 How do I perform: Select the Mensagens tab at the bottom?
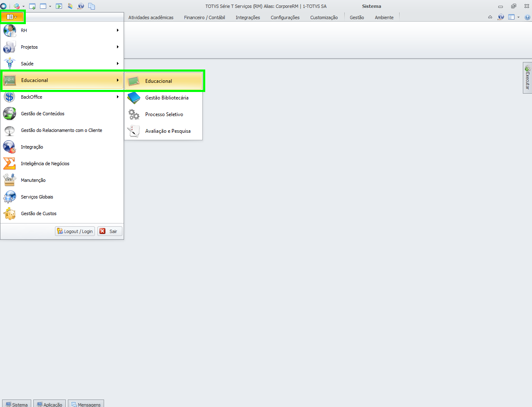click(x=86, y=404)
